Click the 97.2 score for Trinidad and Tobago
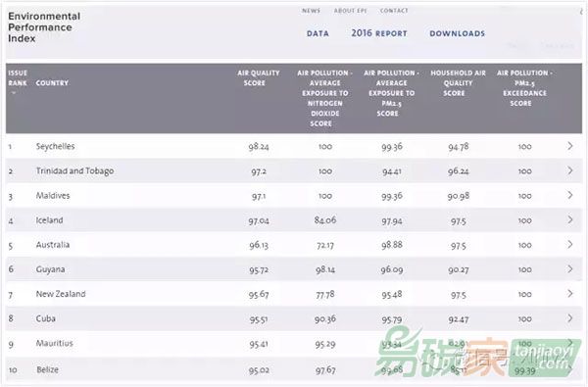The width and height of the screenshot is (588, 387). click(x=259, y=171)
